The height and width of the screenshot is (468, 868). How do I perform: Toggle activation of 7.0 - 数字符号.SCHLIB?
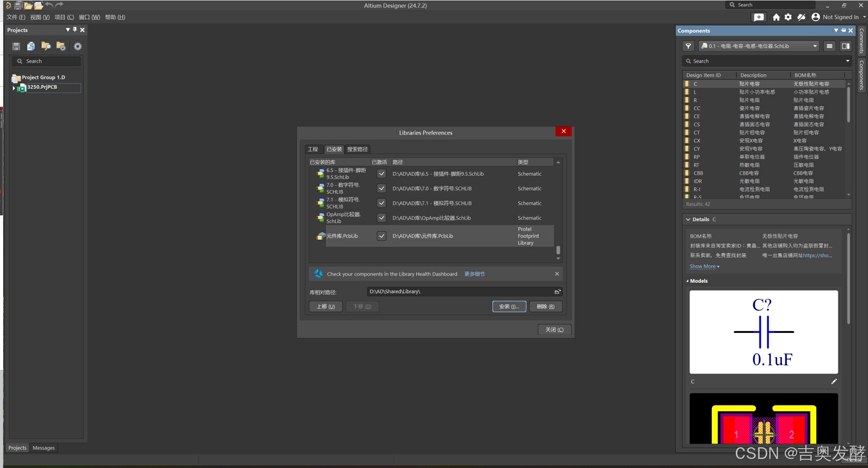382,188
